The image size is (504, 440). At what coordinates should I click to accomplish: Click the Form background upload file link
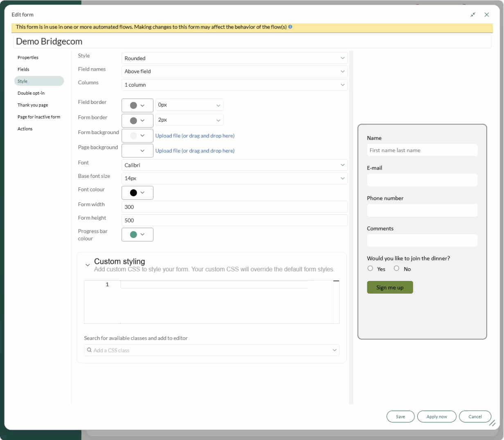pyautogui.click(x=195, y=136)
